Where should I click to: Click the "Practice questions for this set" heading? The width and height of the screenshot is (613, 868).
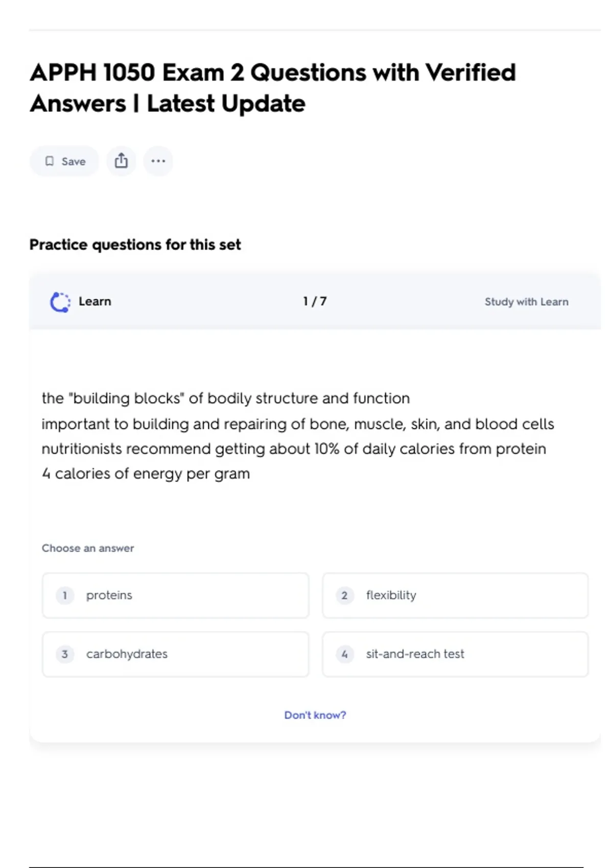click(x=135, y=245)
